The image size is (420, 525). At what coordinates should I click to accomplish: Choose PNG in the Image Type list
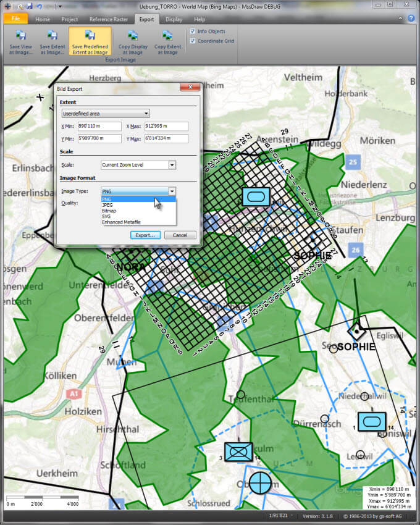[x=138, y=199]
